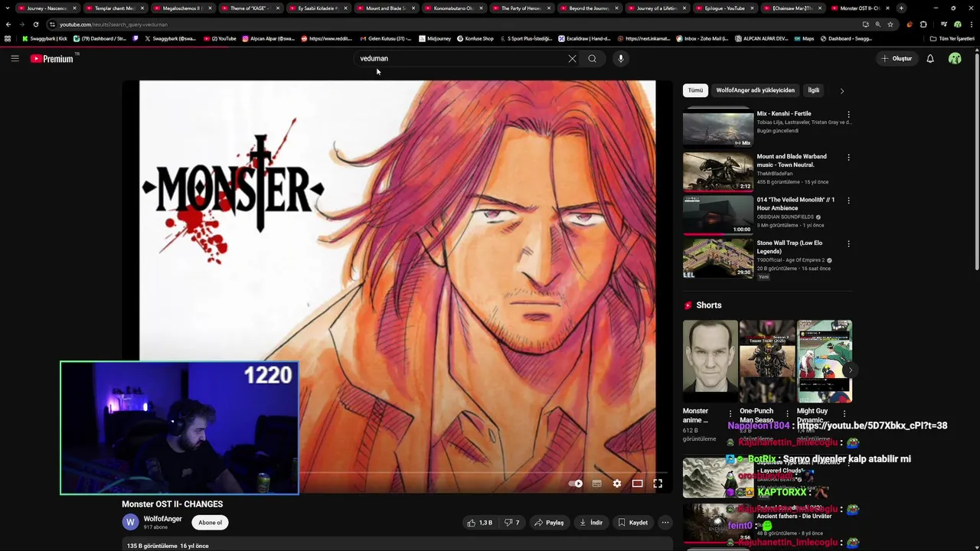
Task: Click the İndir download button
Action: (x=590, y=523)
